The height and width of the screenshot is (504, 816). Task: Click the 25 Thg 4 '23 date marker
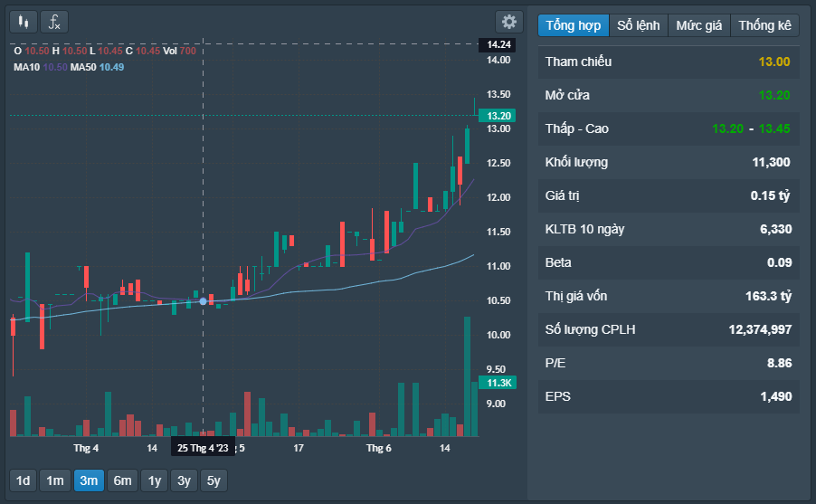pos(203,448)
